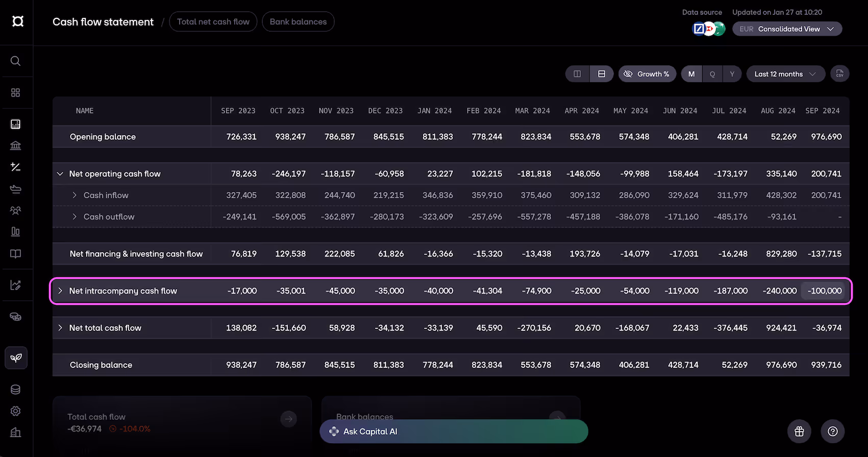The height and width of the screenshot is (457, 868).
Task: Expand the Cash outflow row
Action: [75, 217]
